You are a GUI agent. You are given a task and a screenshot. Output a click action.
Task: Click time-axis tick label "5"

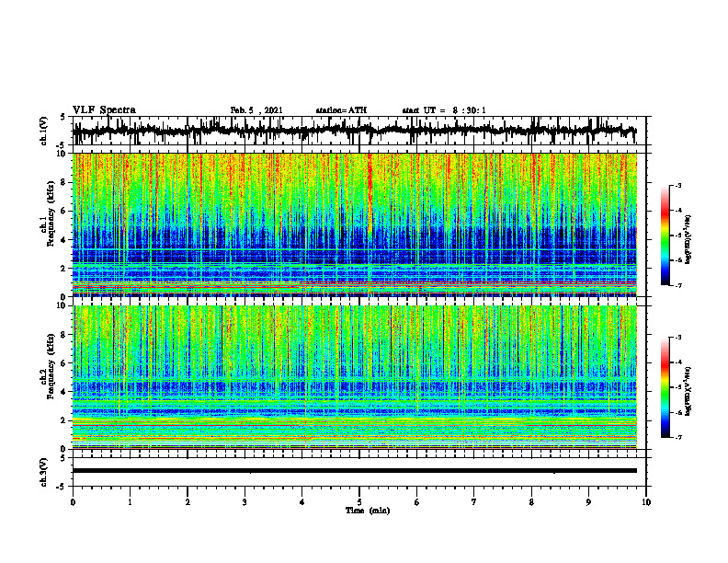[359, 502]
